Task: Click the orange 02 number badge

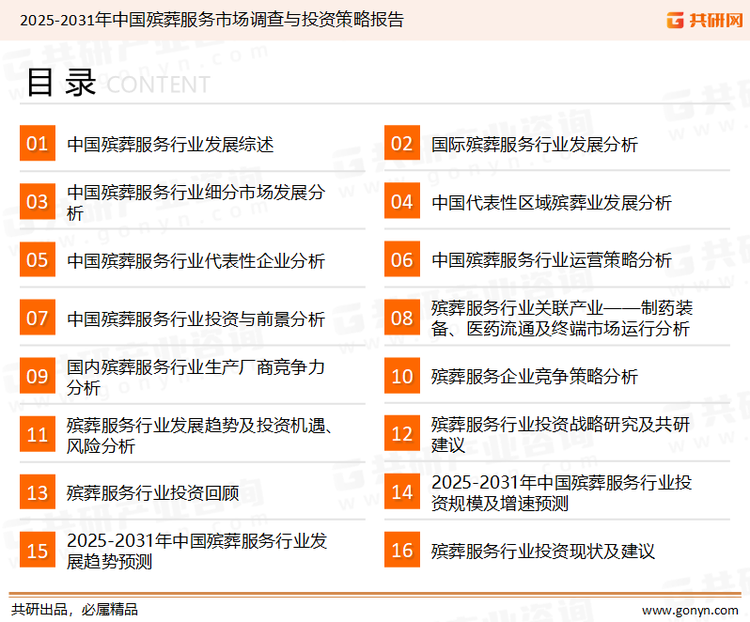Action: [x=402, y=144]
